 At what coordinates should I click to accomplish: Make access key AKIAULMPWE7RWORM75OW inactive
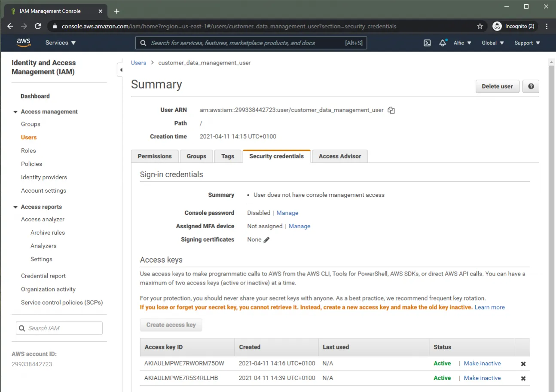(x=482, y=364)
